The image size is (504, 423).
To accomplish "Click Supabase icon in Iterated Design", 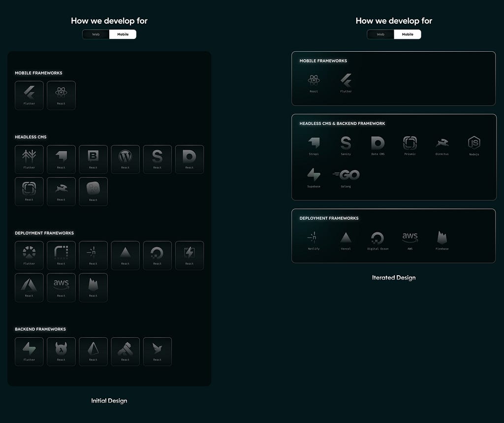I will coord(314,175).
